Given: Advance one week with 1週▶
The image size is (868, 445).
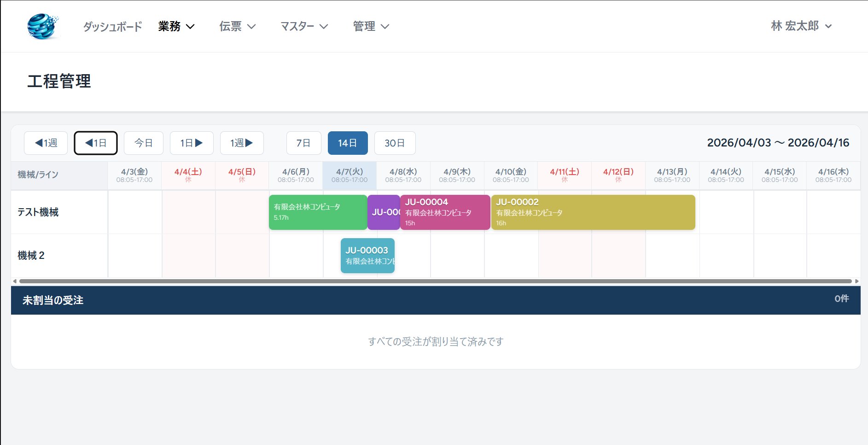Looking at the screenshot, I should coord(242,143).
